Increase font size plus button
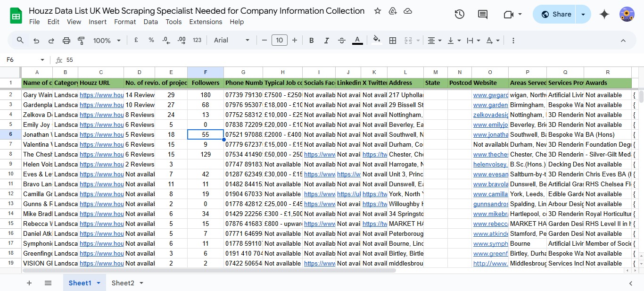This screenshot has width=644, height=291. (x=295, y=41)
